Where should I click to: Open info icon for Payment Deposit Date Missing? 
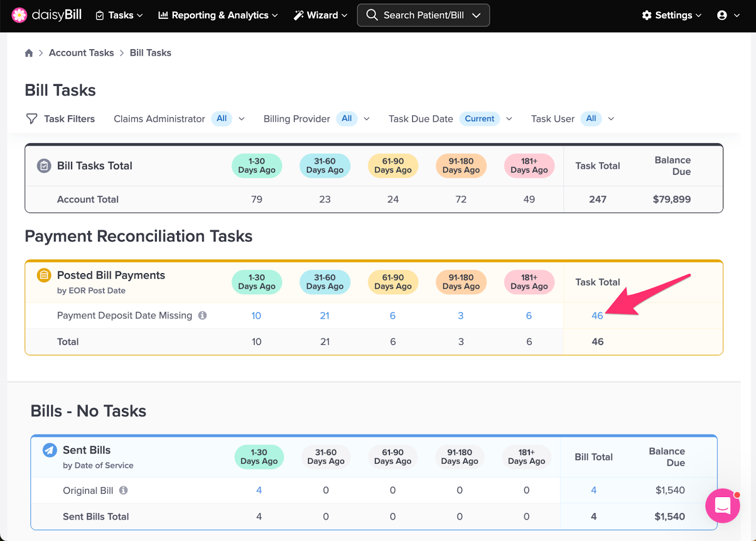(x=202, y=315)
